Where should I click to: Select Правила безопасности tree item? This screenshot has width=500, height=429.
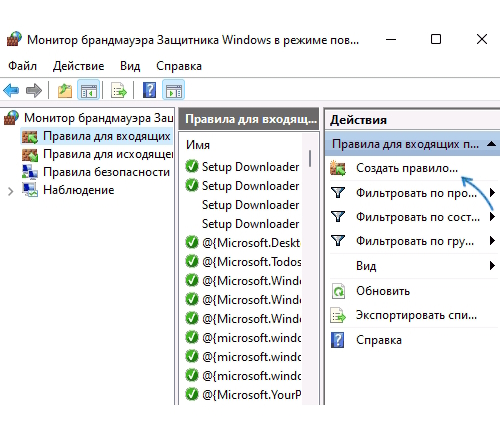pos(106,172)
